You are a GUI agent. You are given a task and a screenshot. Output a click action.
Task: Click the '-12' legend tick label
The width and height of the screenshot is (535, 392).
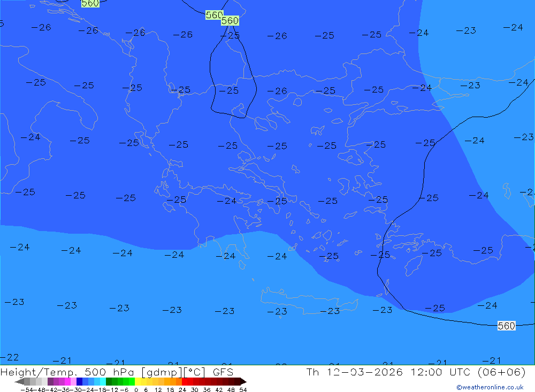coord(112,390)
